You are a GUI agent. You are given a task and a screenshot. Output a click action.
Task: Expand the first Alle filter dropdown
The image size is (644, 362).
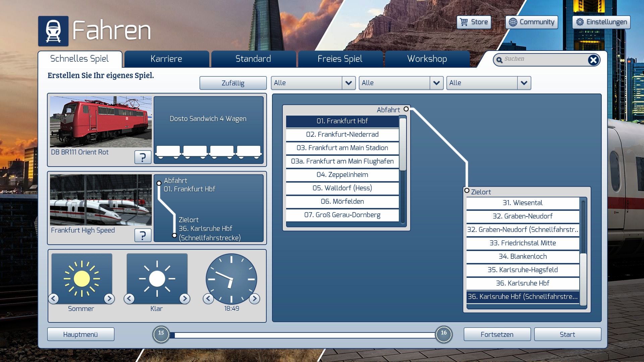(x=348, y=83)
